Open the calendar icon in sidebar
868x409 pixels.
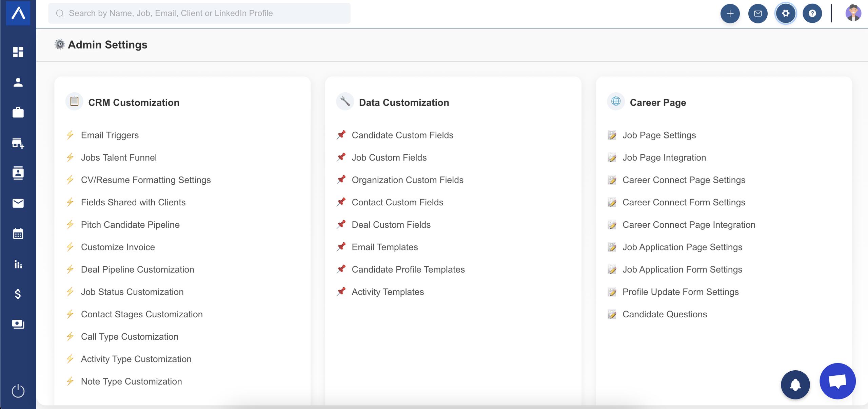click(18, 234)
